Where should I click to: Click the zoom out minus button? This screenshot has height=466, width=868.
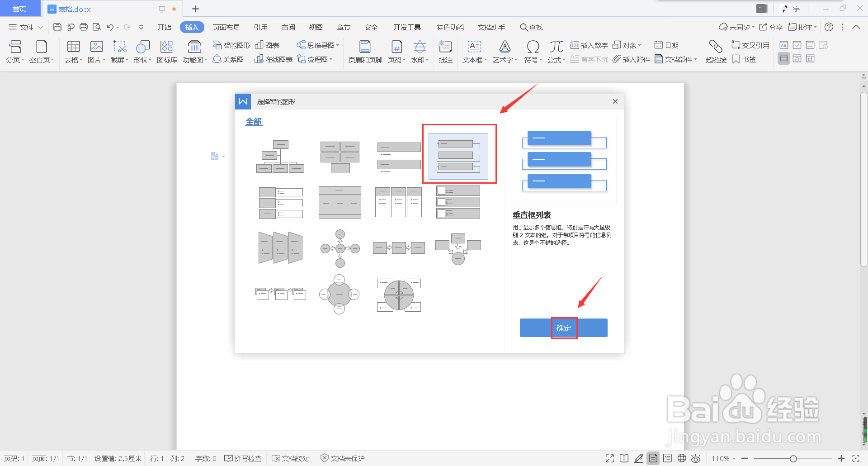(x=745, y=458)
